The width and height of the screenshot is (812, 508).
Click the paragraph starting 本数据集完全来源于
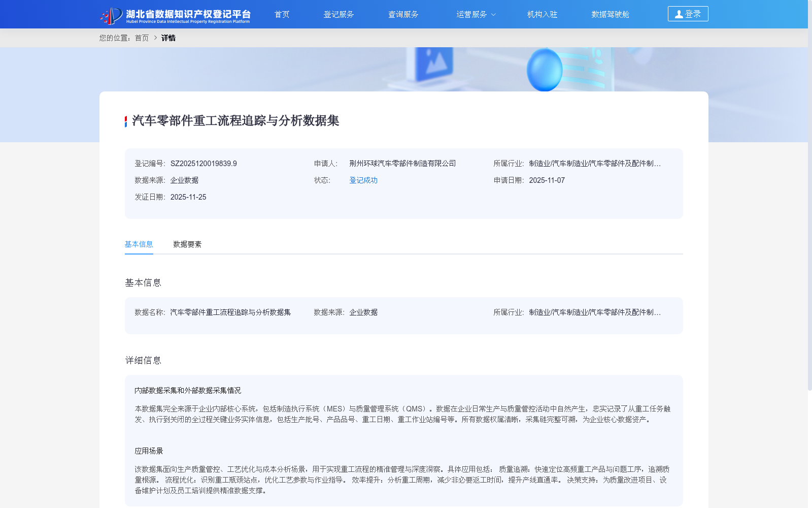tap(402, 414)
